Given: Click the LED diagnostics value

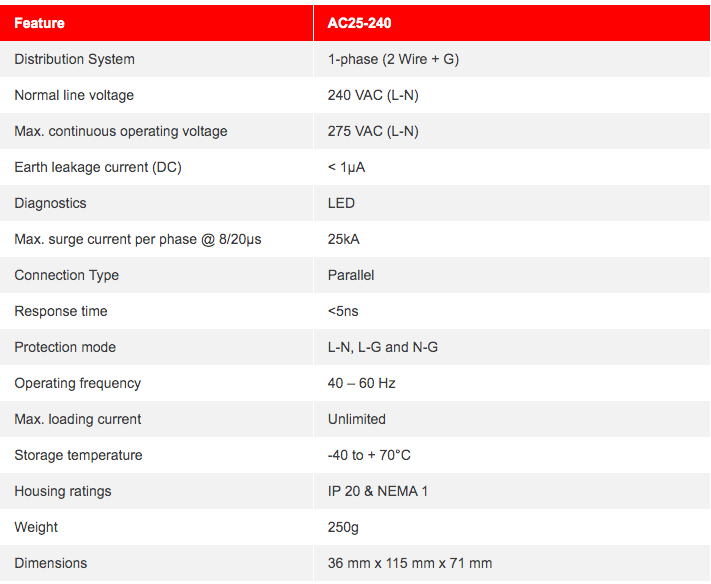Looking at the screenshot, I should [x=341, y=203].
